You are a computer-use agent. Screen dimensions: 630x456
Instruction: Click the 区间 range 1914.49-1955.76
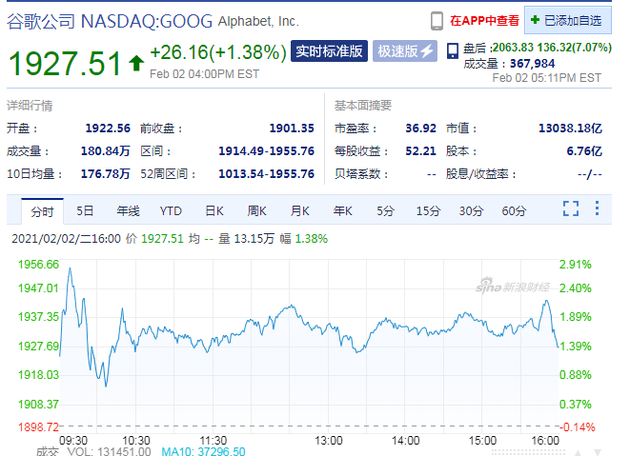click(x=266, y=151)
